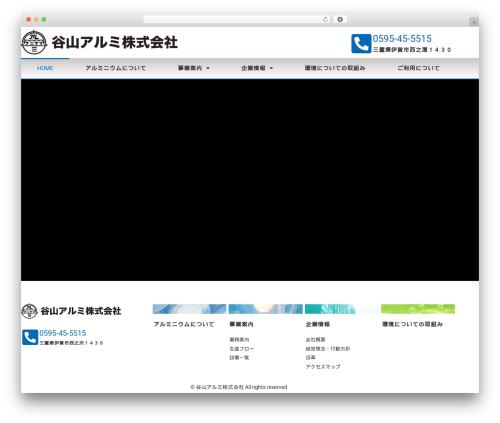
Task: Open footer heading 事業案内
Action: click(x=241, y=324)
